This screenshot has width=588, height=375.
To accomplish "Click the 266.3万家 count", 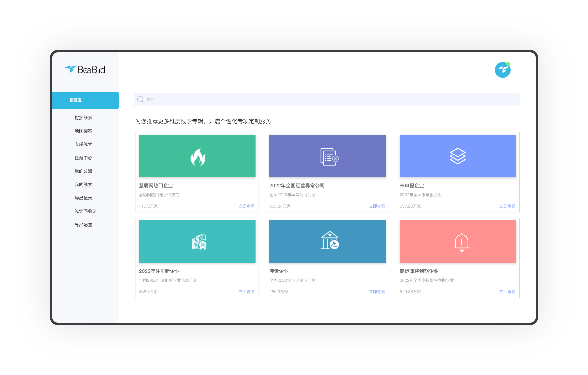I will tap(279, 292).
